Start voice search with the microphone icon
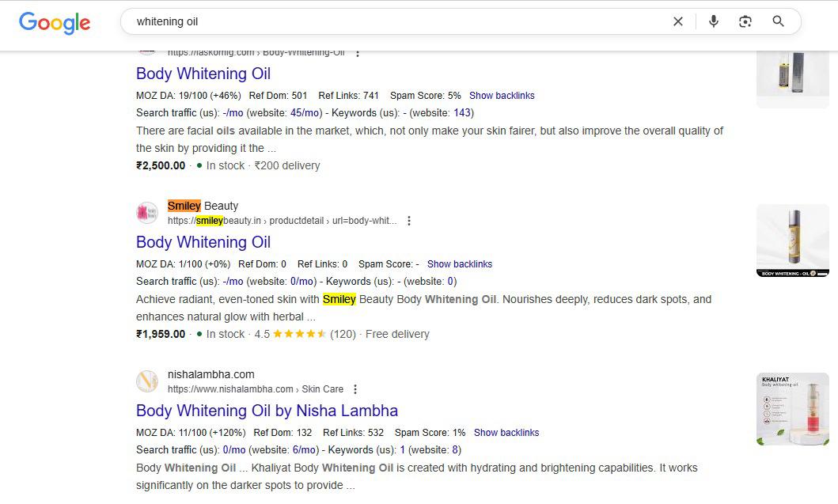 [x=714, y=21]
